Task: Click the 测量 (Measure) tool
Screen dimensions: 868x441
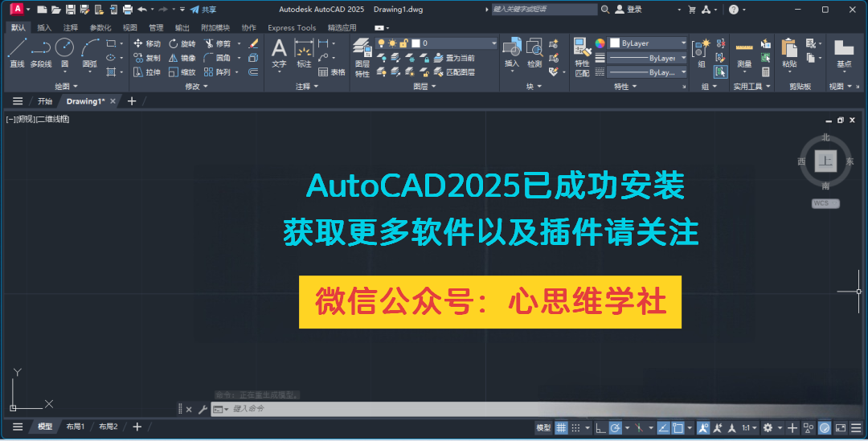Action: coord(744,55)
